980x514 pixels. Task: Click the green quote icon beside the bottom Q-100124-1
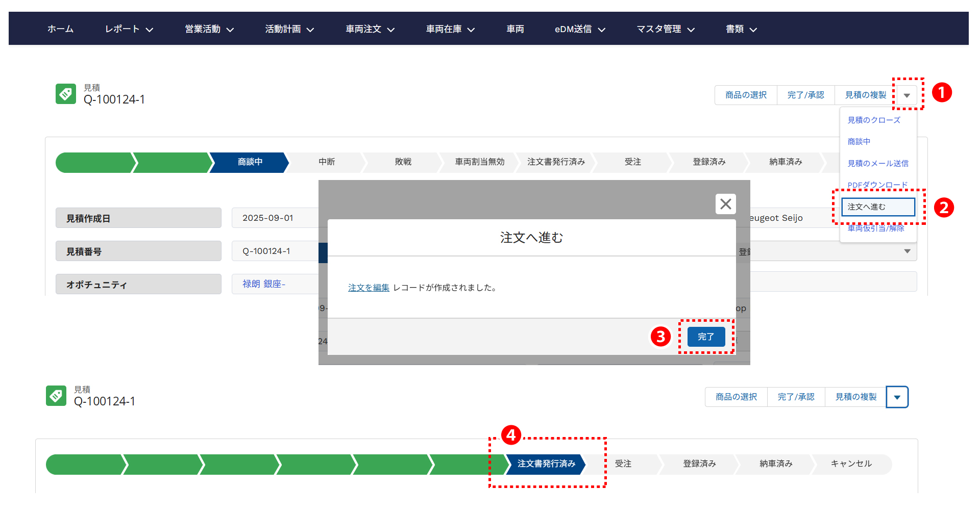[x=56, y=396]
